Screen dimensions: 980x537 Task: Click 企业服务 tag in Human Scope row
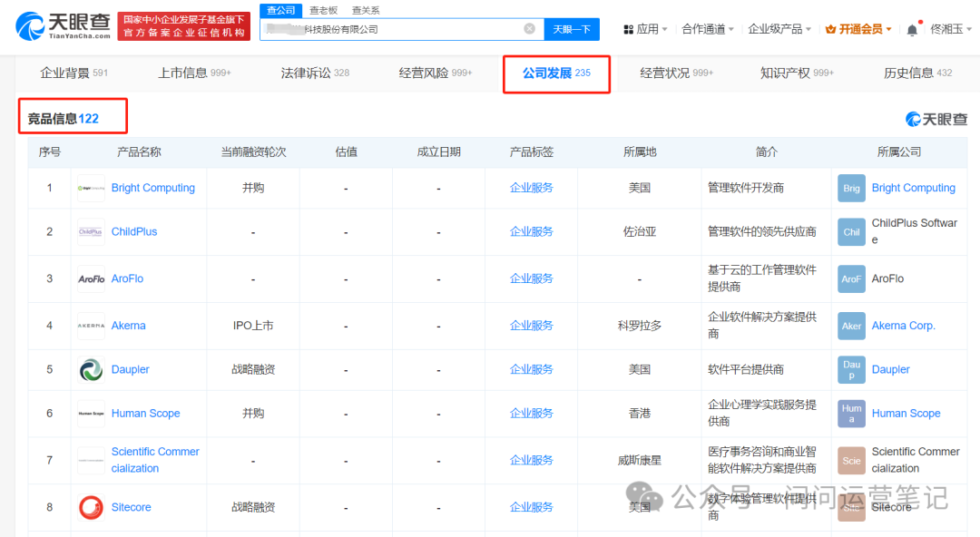[x=531, y=414]
